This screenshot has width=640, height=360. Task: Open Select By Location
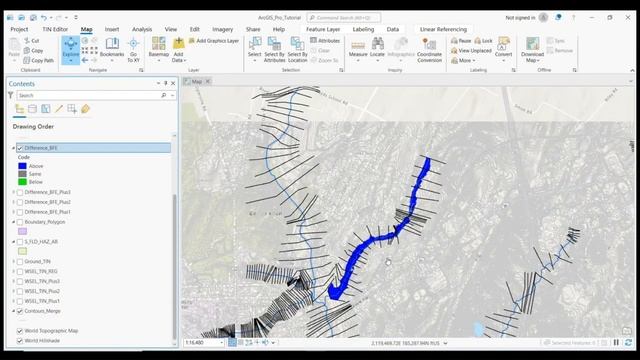[298, 50]
